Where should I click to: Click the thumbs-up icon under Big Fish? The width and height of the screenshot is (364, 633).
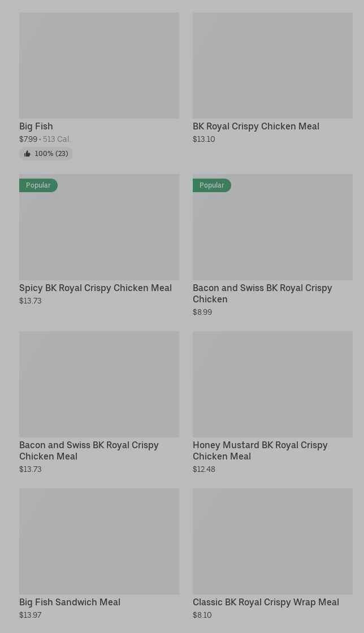coord(27,154)
